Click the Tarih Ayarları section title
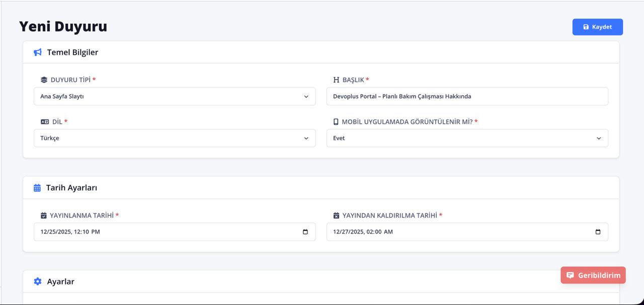The width and height of the screenshot is (644, 305). click(x=71, y=188)
